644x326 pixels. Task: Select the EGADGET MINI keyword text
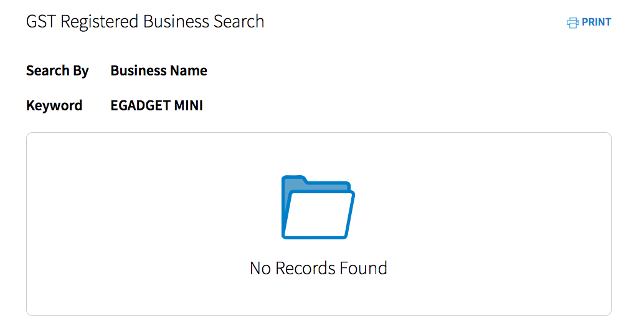157,105
